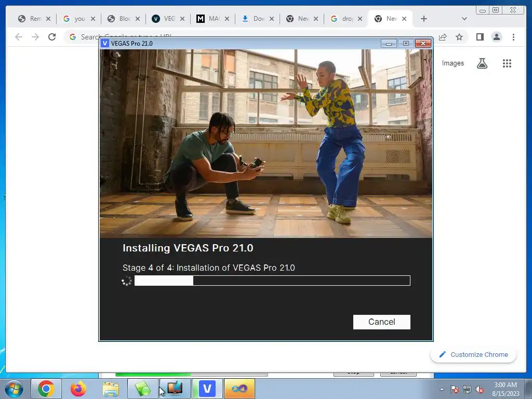The width and height of the screenshot is (532, 399).
Task: Switch to the VEGAS installer in taskbar
Action: point(207,389)
